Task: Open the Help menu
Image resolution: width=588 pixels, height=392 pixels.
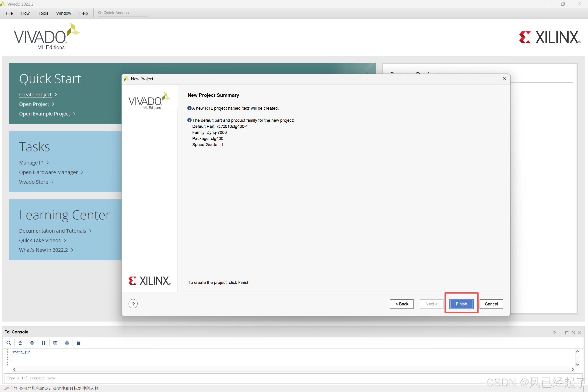Action: click(x=84, y=13)
